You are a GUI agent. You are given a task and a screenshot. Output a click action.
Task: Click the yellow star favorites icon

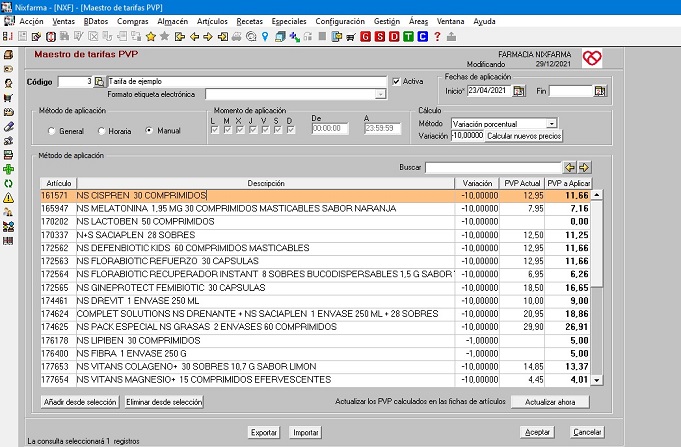click(150, 37)
